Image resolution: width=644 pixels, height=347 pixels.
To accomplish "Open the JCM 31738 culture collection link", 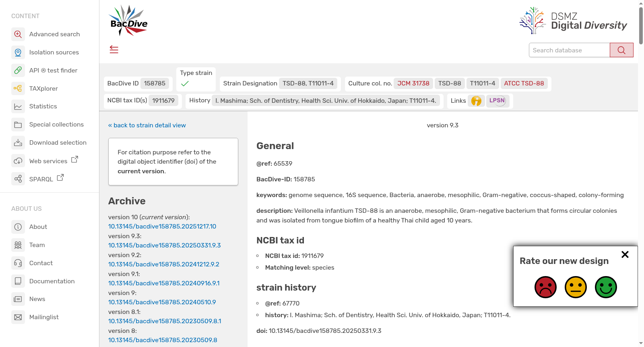I will (x=413, y=83).
